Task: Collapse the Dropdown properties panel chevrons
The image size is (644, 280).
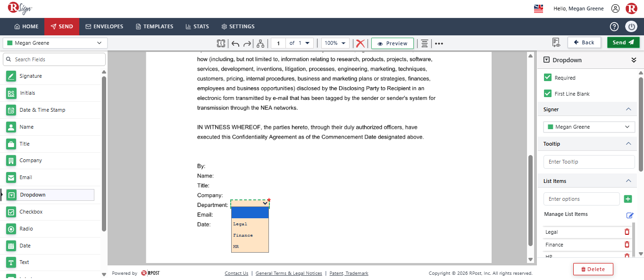Action: [x=634, y=60]
